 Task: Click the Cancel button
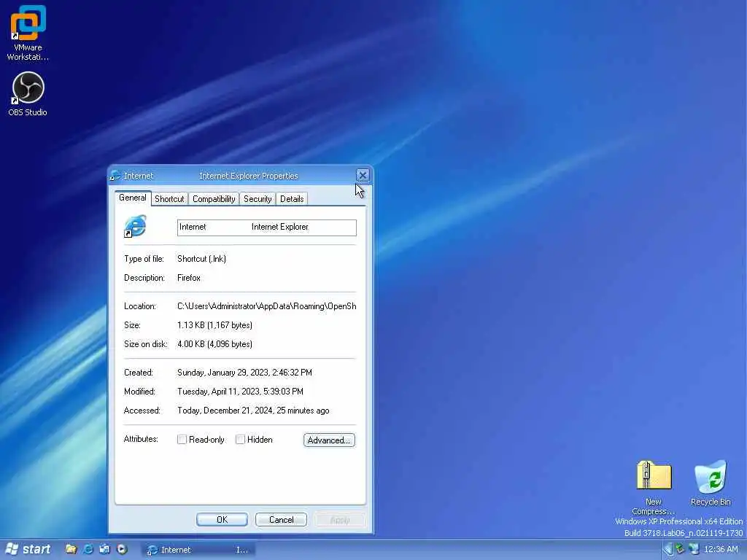coord(281,519)
